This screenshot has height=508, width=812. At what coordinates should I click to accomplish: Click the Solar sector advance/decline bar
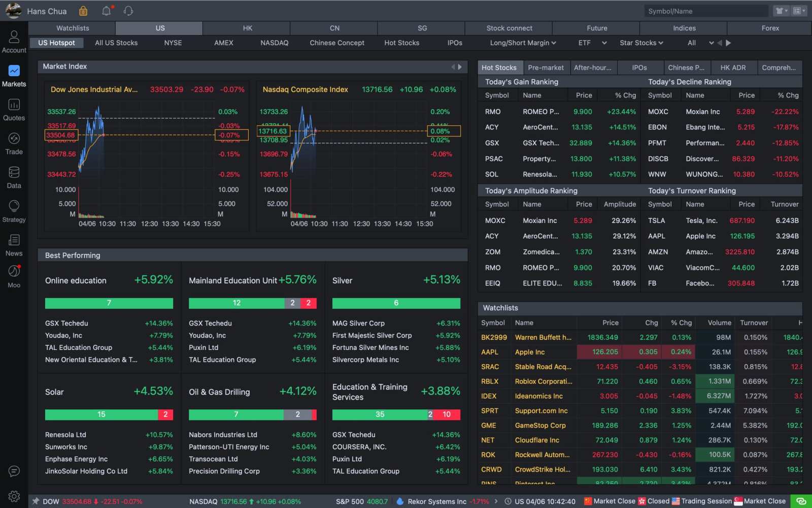[x=109, y=415]
